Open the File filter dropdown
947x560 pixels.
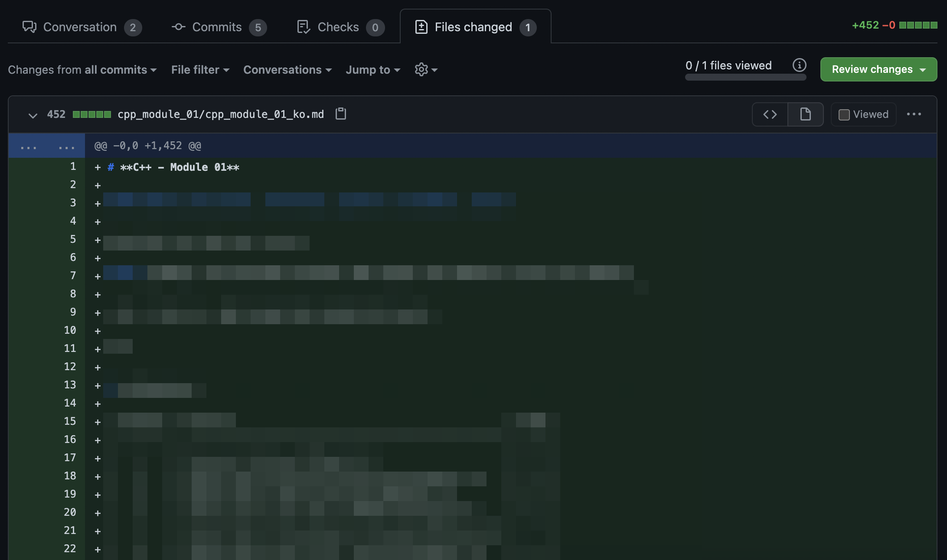(200, 70)
